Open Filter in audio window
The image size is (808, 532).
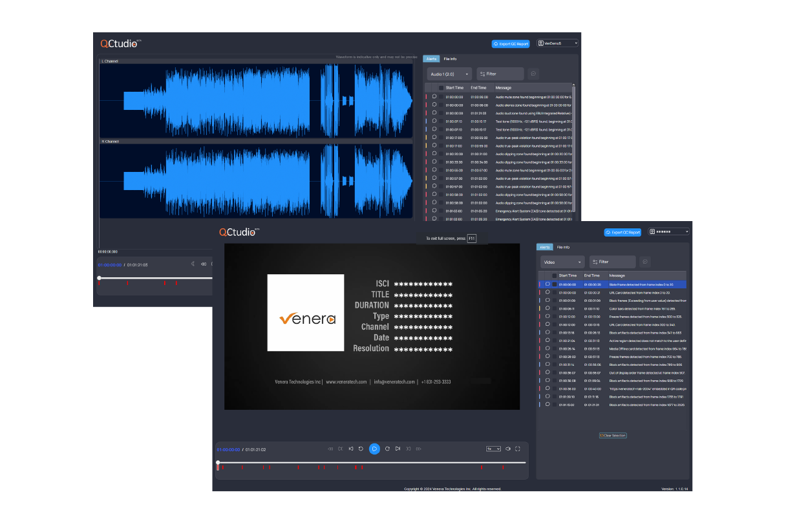click(x=500, y=74)
